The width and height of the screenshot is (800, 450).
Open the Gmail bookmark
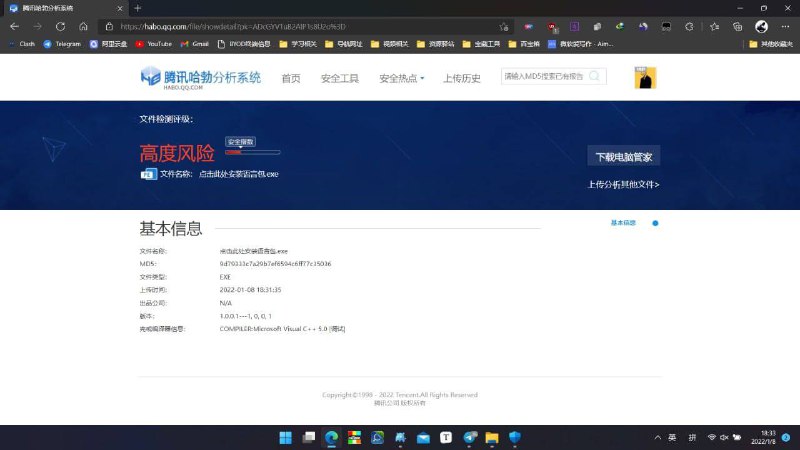[194, 44]
